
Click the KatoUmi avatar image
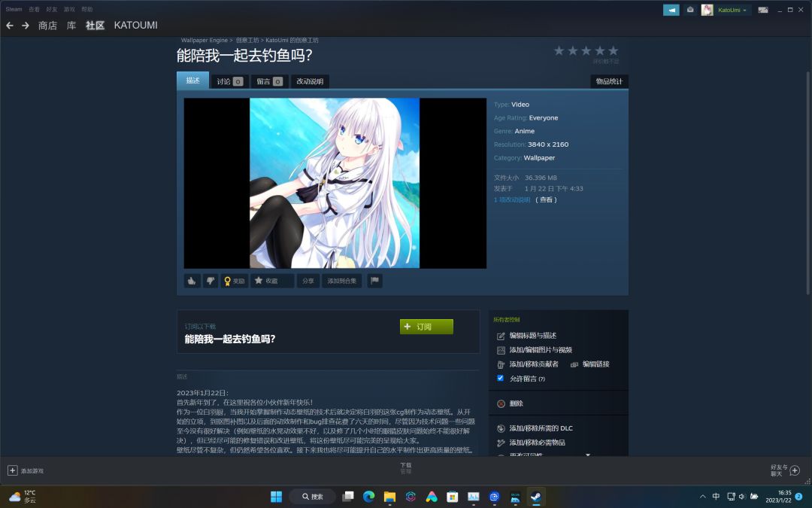(x=707, y=10)
